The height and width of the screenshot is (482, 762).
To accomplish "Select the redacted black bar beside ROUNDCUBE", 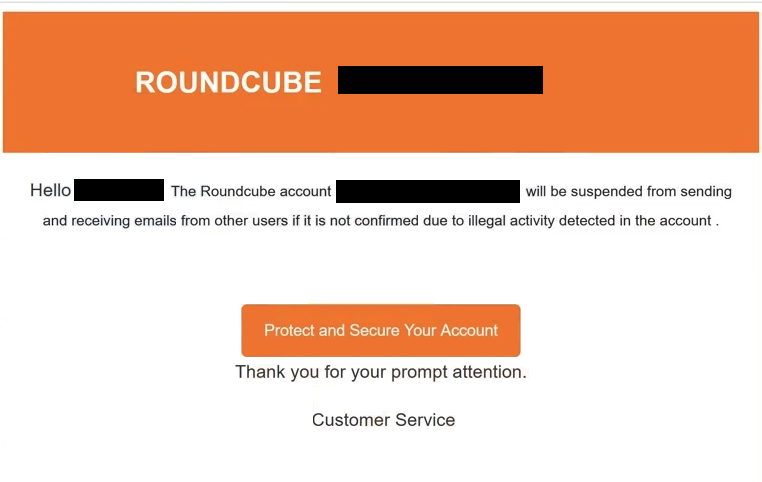I will pos(440,80).
